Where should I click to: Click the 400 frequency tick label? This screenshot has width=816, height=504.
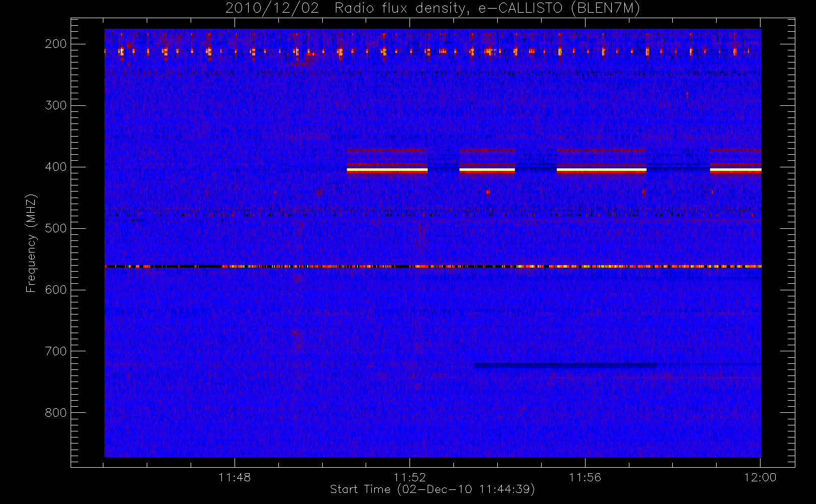tap(56, 167)
